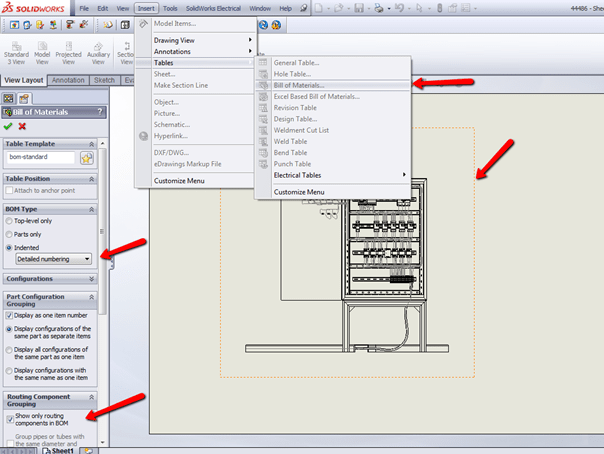Select same name configurations as one item
The height and width of the screenshot is (454, 604).
(x=9, y=371)
